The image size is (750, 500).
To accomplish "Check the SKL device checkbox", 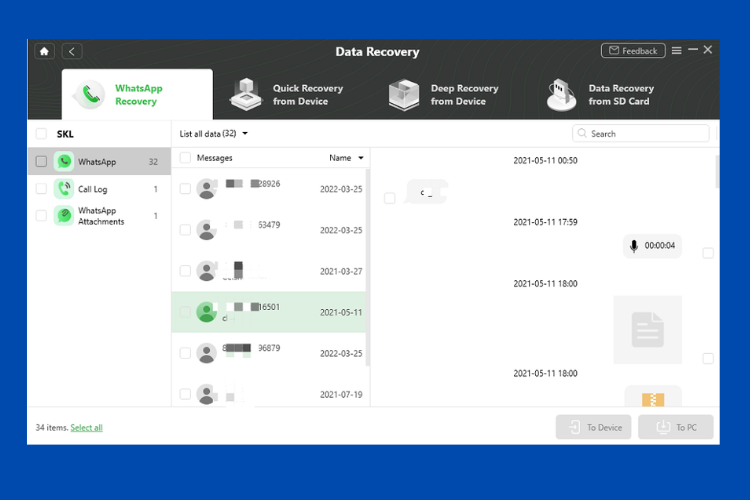I will click(42, 133).
